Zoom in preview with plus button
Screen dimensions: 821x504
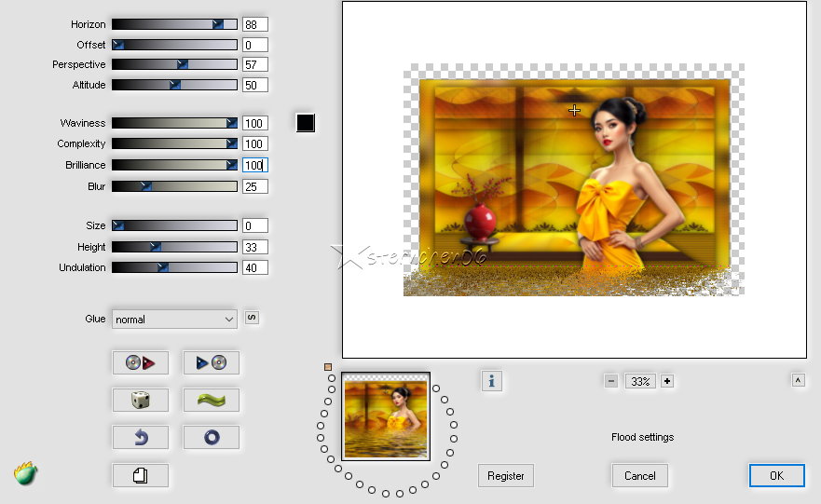click(x=667, y=381)
